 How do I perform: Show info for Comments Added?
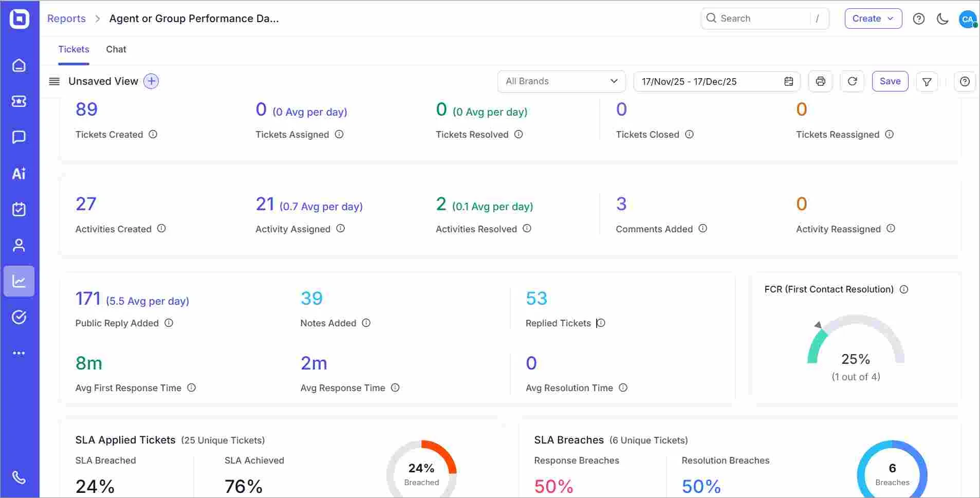[x=703, y=228]
